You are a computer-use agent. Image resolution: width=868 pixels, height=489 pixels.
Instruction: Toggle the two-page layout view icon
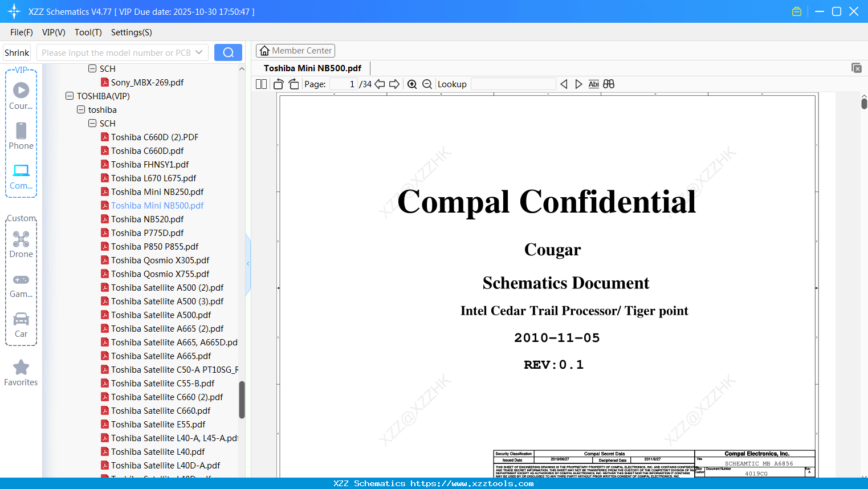[x=261, y=84]
